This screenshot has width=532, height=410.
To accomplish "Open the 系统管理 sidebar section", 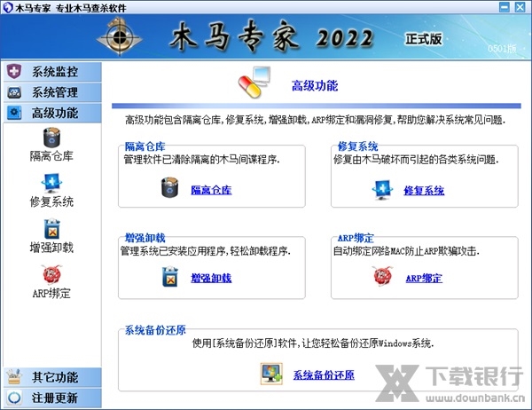I will coord(52,92).
